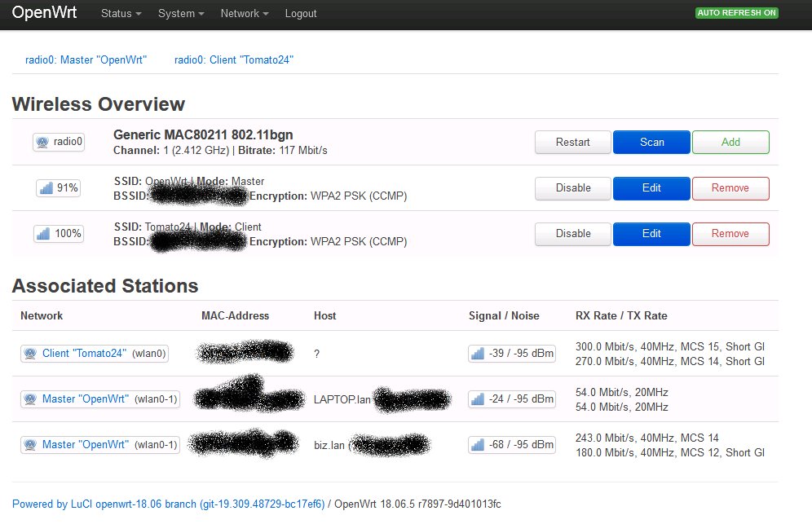Viewport: 812px width, 524px height.
Task: Click the 91% signal strength icon
Action: (x=46, y=187)
